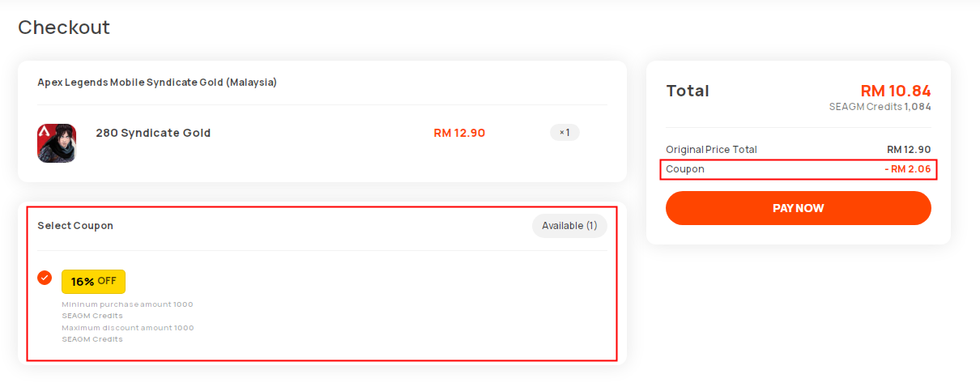Click the Apex Legends Mobile Syndicate Gold title
Screen dimensions: 980x387
157,83
